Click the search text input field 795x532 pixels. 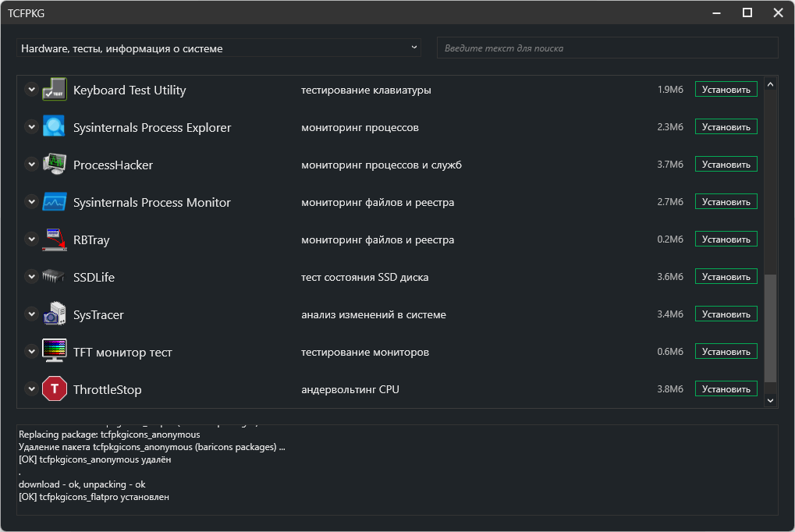click(x=607, y=48)
